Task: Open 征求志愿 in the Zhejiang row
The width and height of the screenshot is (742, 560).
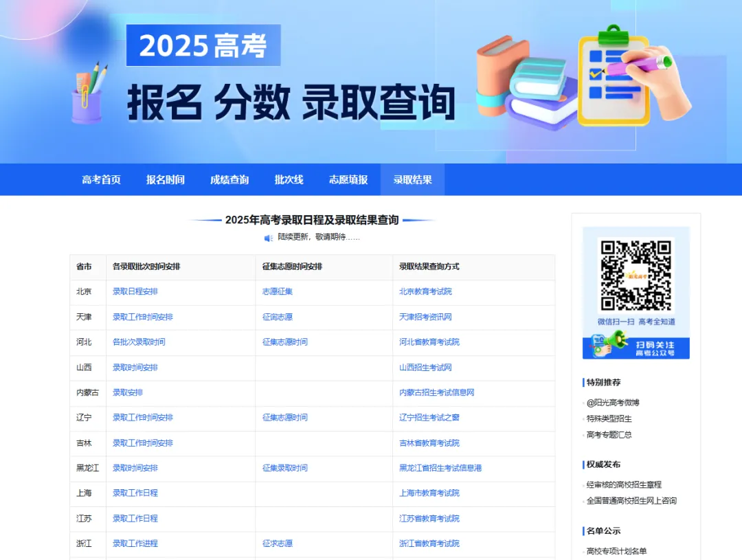Action: tap(276, 544)
